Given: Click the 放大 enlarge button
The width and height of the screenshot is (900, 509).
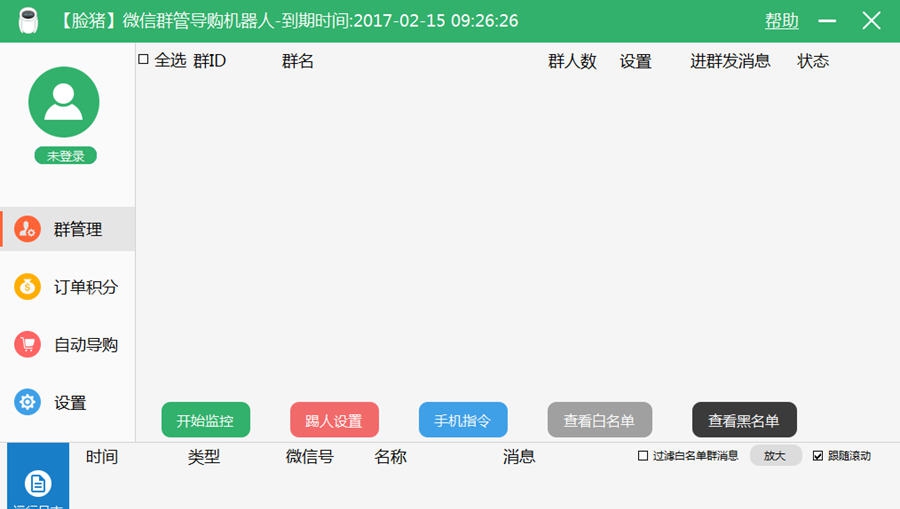Looking at the screenshot, I should tap(775, 456).
